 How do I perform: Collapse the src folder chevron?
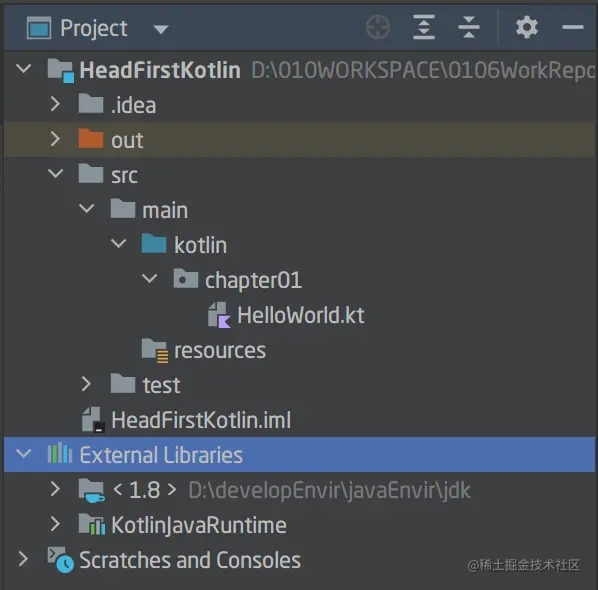(56, 174)
